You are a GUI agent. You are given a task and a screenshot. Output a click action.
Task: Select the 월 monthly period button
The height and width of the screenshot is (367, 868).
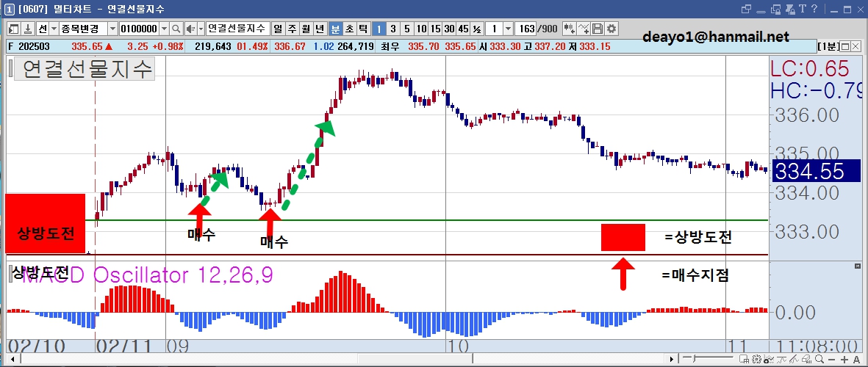pyautogui.click(x=307, y=29)
